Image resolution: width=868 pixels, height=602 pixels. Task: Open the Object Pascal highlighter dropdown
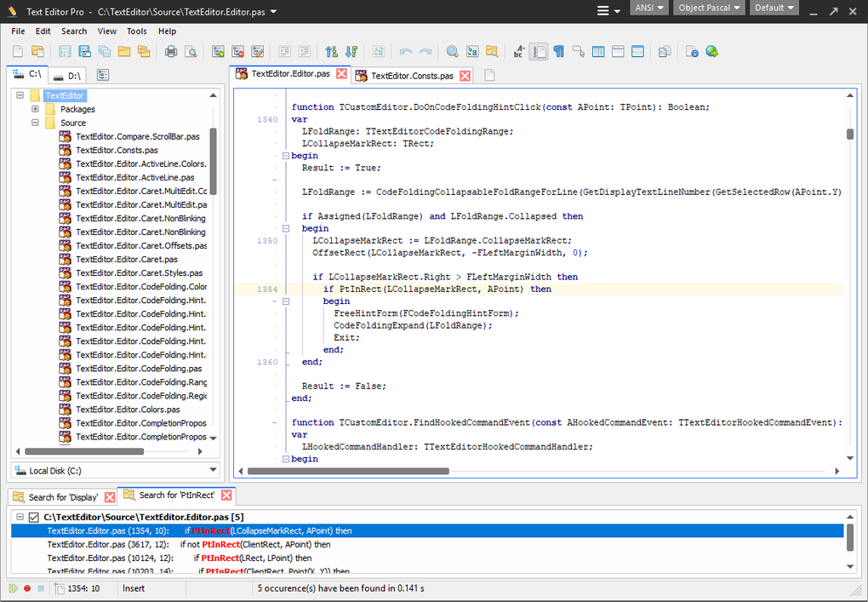[x=709, y=8]
